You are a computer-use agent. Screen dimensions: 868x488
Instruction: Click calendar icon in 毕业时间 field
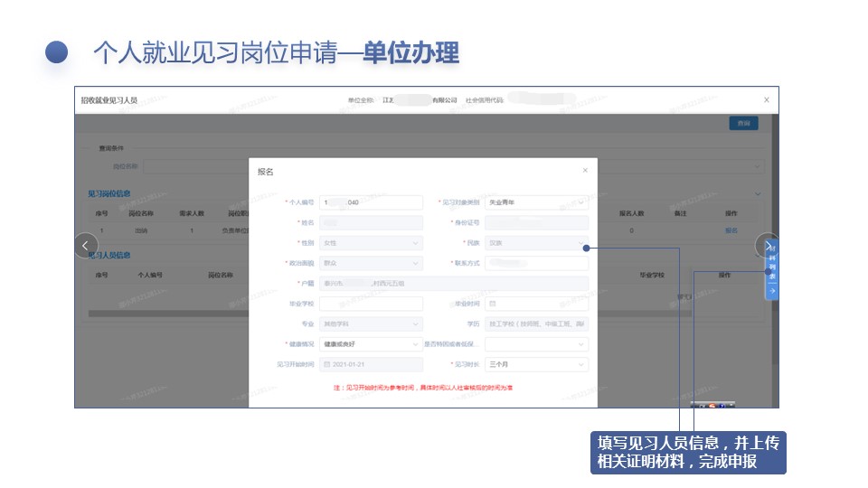(493, 304)
